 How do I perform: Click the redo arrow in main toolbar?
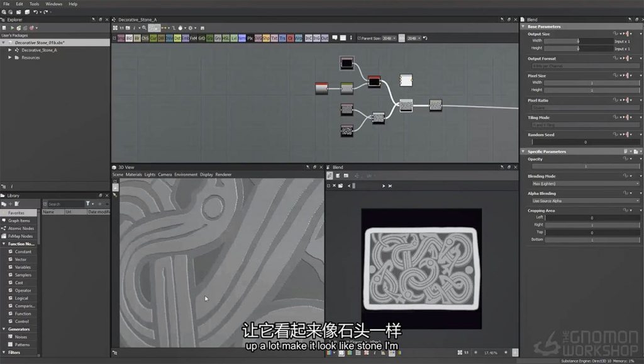click(45, 12)
